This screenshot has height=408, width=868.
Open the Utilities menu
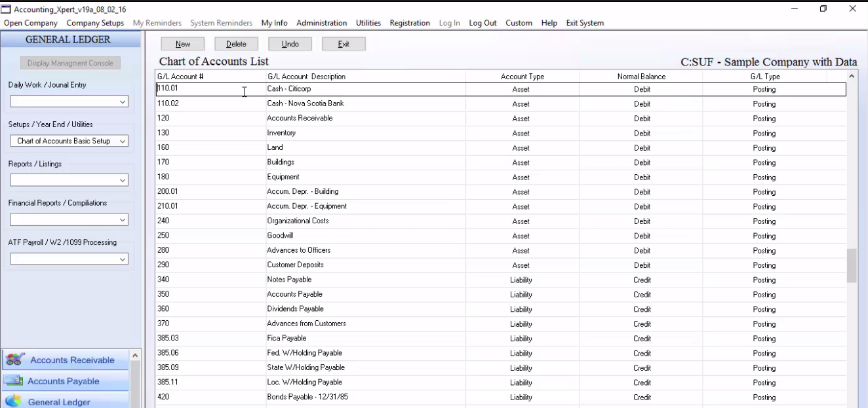[368, 22]
